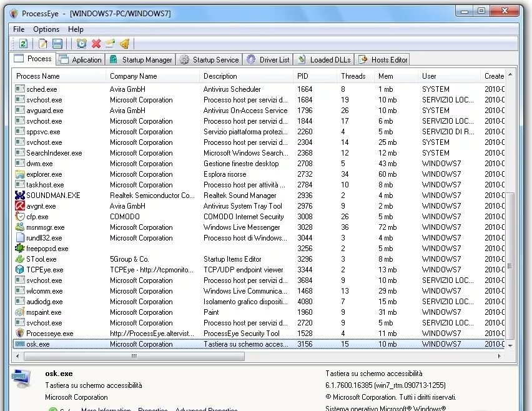Open the File menu

pos(19,29)
